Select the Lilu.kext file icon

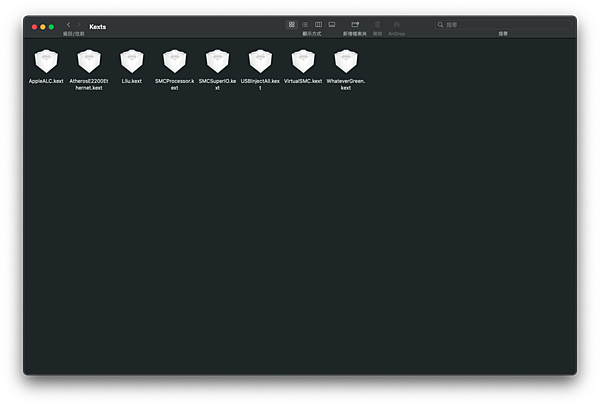132,61
